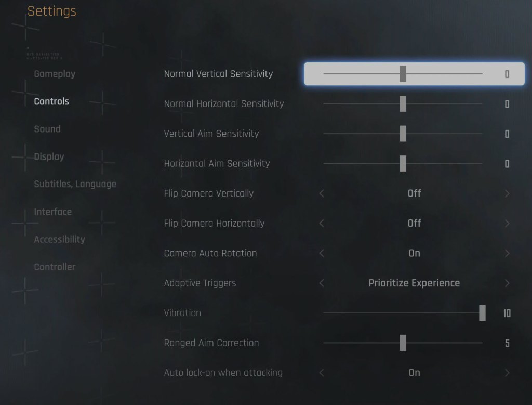Click the left chevron beside Camera Auto Rotation

click(321, 253)
